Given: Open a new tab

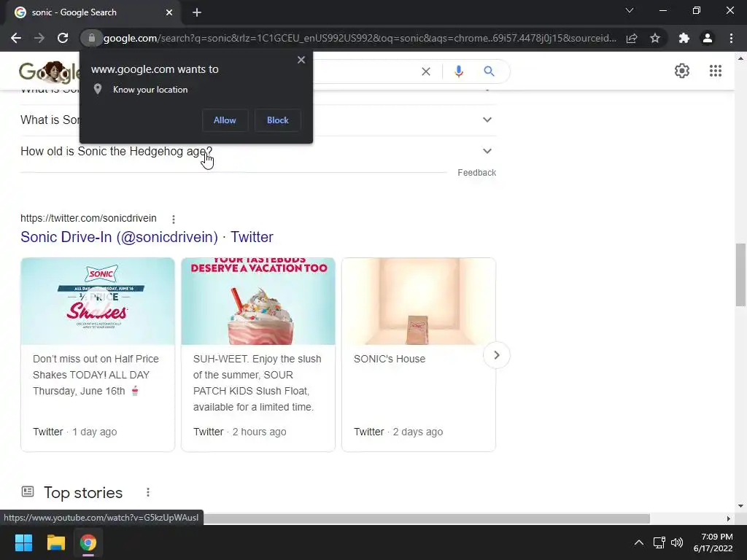Looking at the screenshot, I should [x=197, y=12].
